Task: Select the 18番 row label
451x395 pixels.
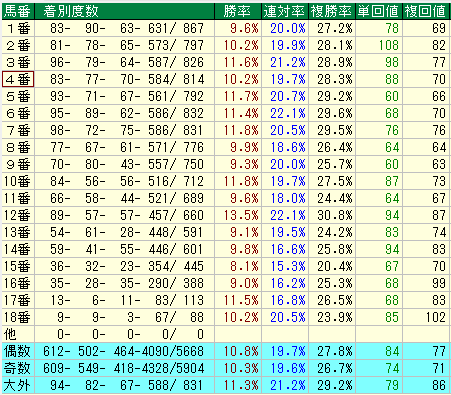Action: coord(18,317)
